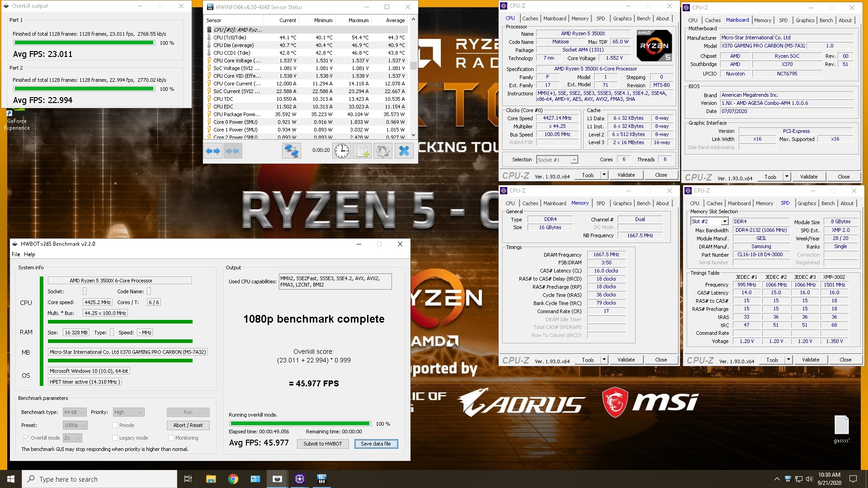Click Close button in CPU-Z SPD window

tap(845, 360)
